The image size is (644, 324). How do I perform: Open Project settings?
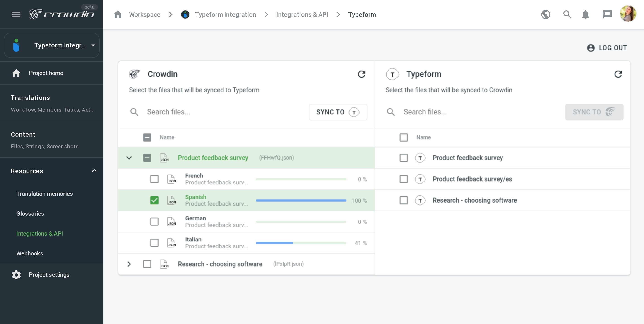click(51, 275)
